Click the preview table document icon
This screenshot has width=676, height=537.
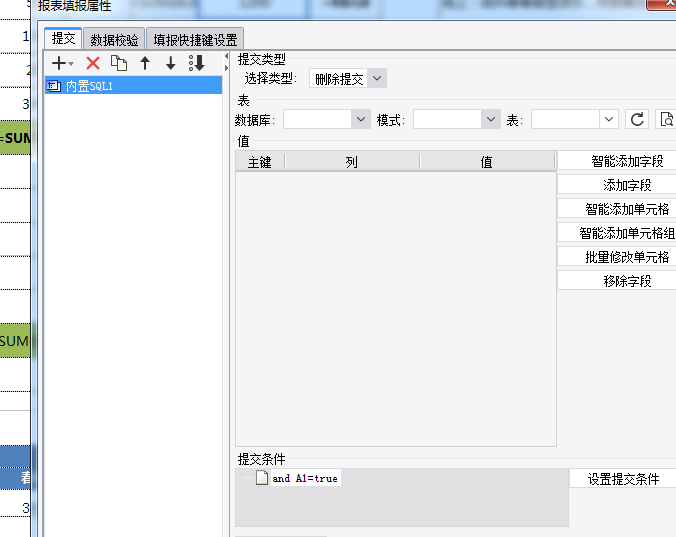point(666,119)
